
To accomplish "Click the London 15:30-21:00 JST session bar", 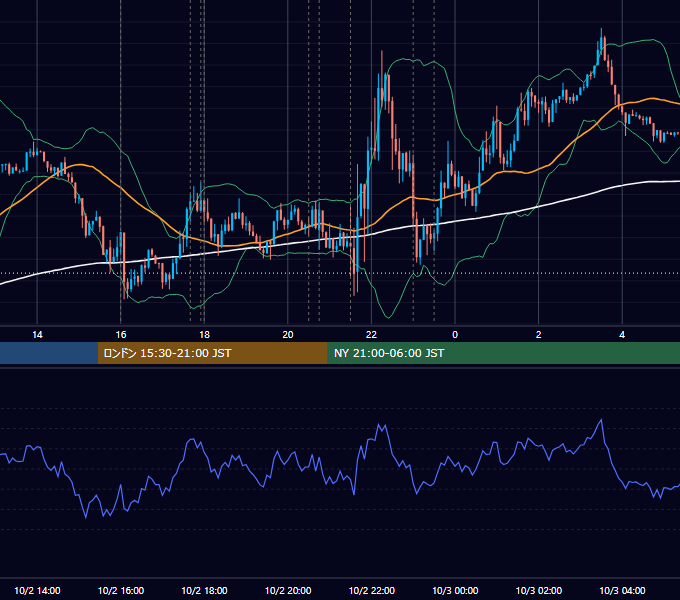I will click(x=212, y=353).
